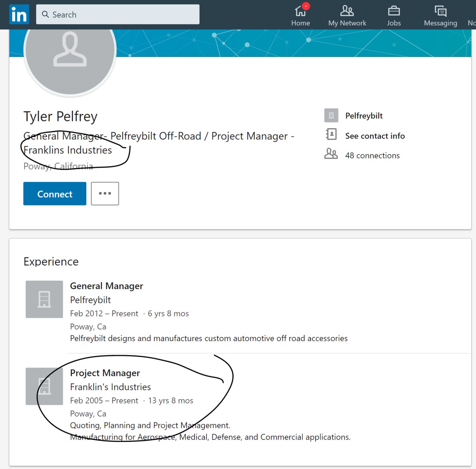Click the Tyler Pelfrey profile name
This screenshot has width=476, height=469.
tap(60, 117)
